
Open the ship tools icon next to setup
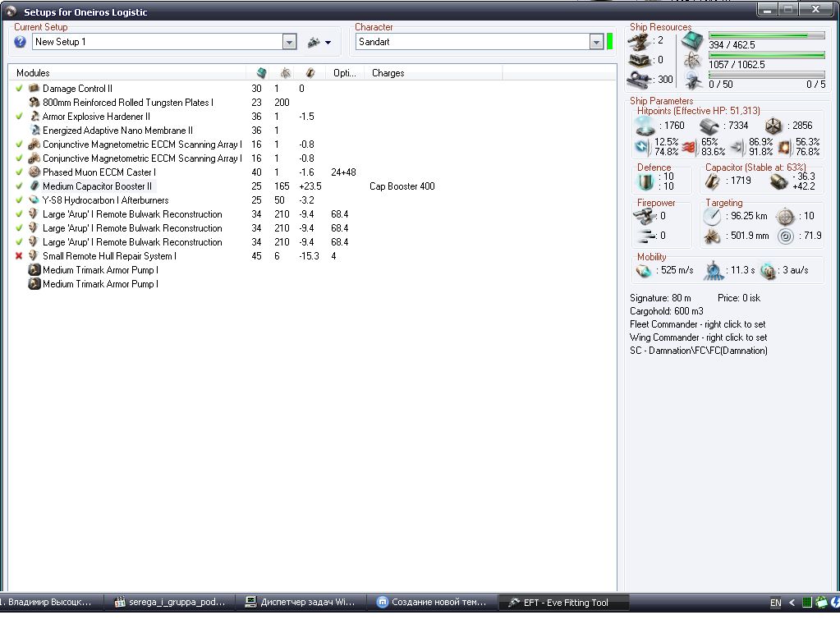coord(314,43)
